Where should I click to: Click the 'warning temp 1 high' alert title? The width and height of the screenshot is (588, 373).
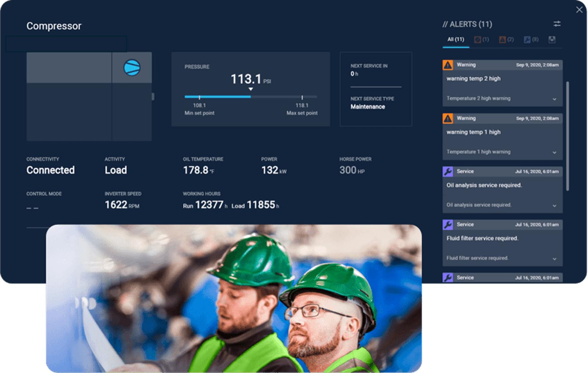click(473, 132)
